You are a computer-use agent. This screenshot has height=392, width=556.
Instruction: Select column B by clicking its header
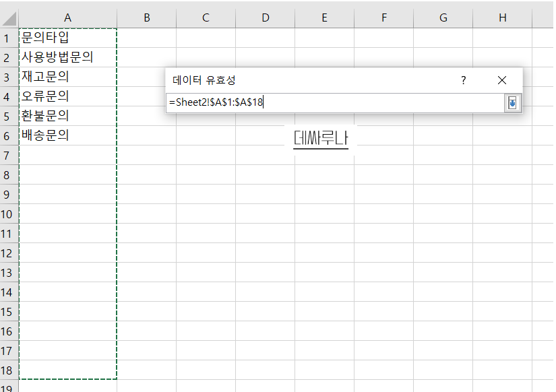pyautogui.click(x=146, y=18)
